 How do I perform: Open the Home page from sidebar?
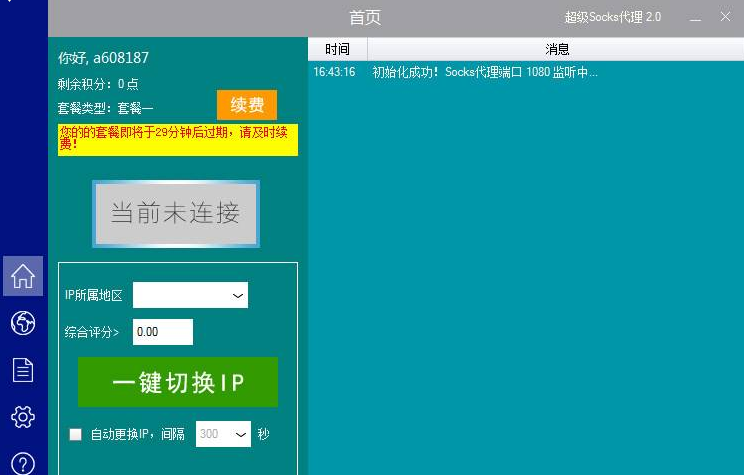22,276
